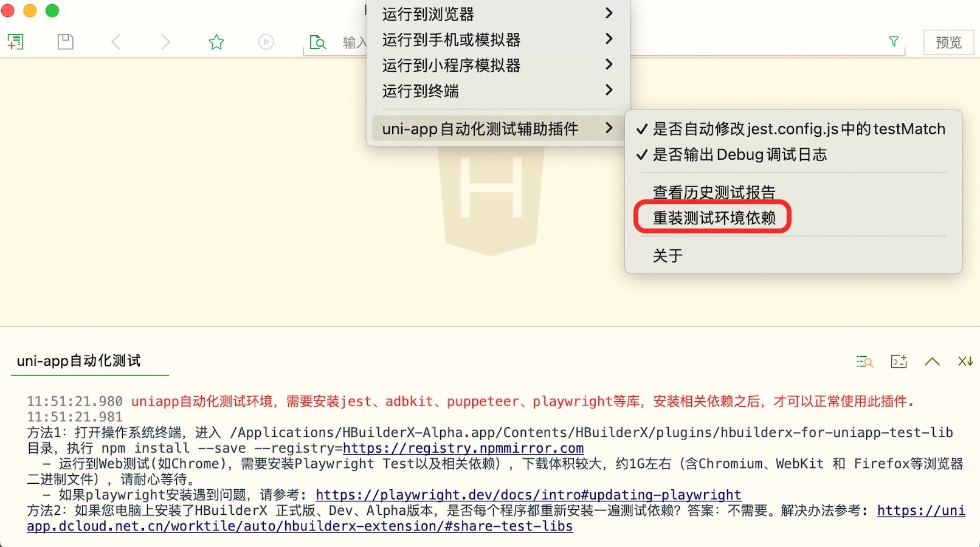The height and width of the screenshot is (547, 980).
Task: Collapse console panel with up chevron
Action: [932, 362]
